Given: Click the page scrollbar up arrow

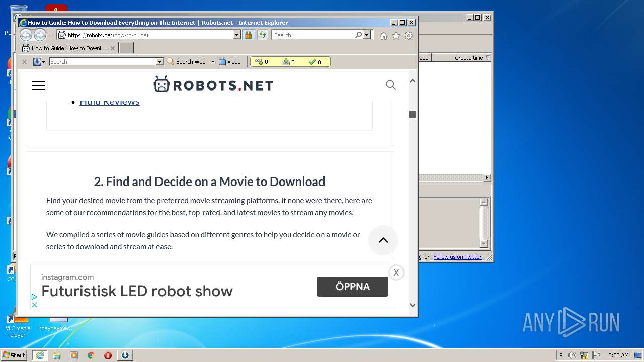Looking at the screenshot, I should 413,81.
